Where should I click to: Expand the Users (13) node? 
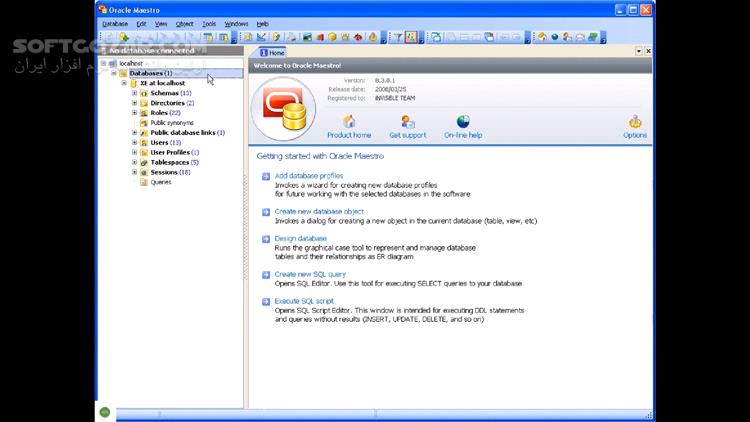coord(134,142)
